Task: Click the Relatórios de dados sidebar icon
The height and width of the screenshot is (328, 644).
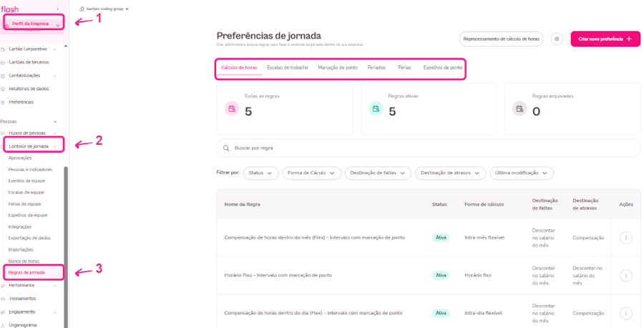Action: 3,89
